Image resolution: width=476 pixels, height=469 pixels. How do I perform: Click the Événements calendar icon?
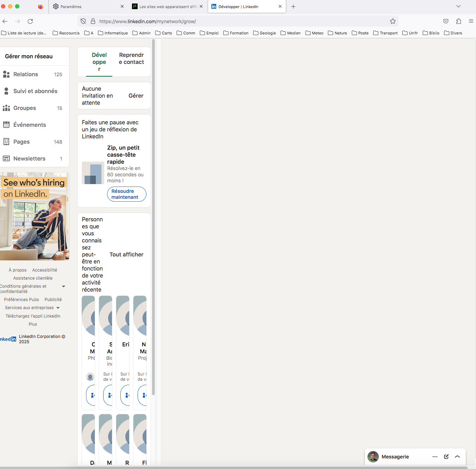[x=6, y=125]
